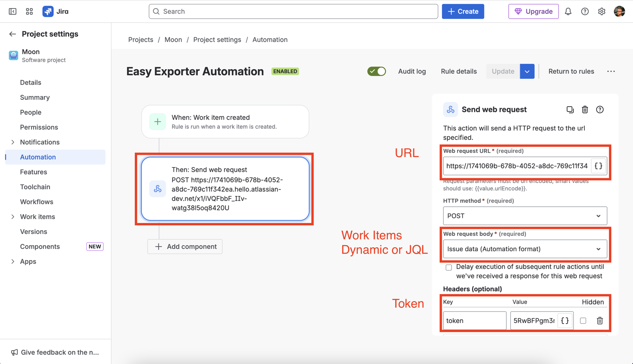Focus the Search field
The width and height of the screenshot is (633, 364).
293,11
